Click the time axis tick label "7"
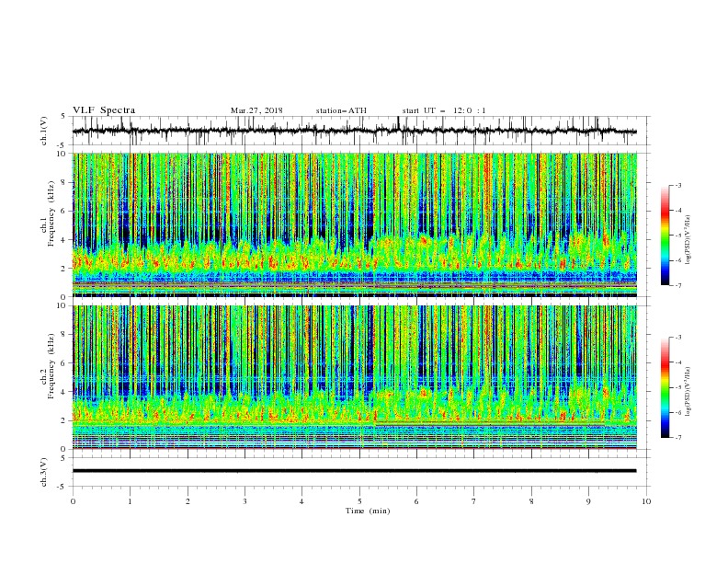This screenshot has height=563, width=728. (474, 501)
